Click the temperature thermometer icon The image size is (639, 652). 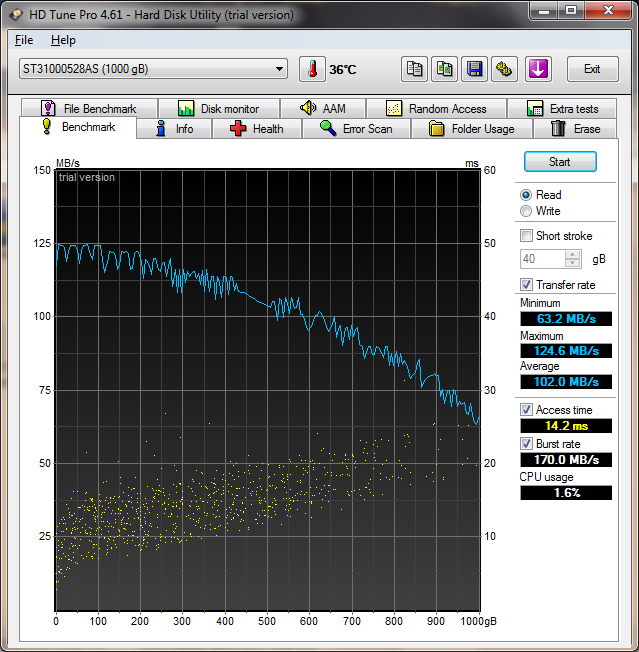313,69
